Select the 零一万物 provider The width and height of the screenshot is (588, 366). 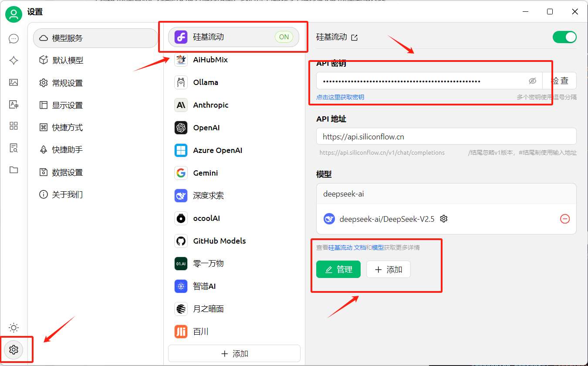[x=234, y=264]
